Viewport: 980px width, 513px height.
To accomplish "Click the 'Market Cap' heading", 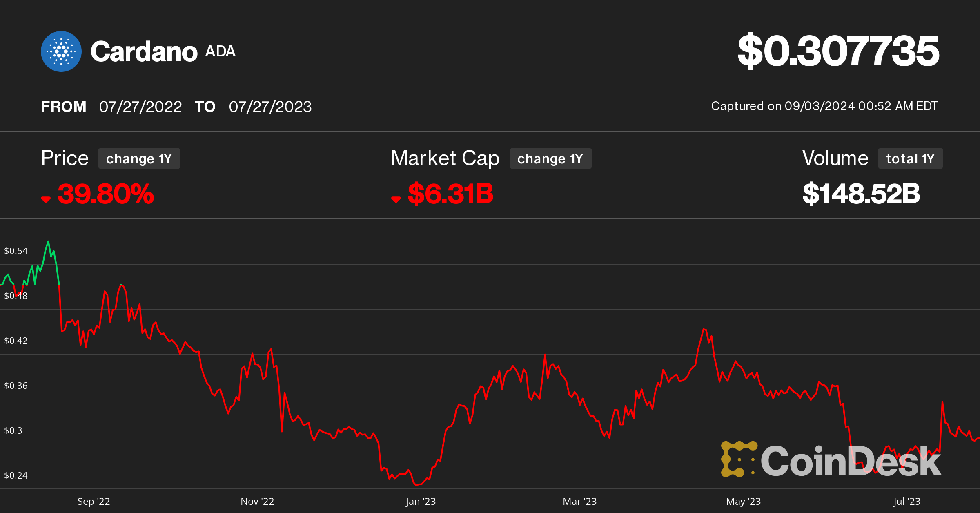I will pyautogui.click(x=445, y=158).
